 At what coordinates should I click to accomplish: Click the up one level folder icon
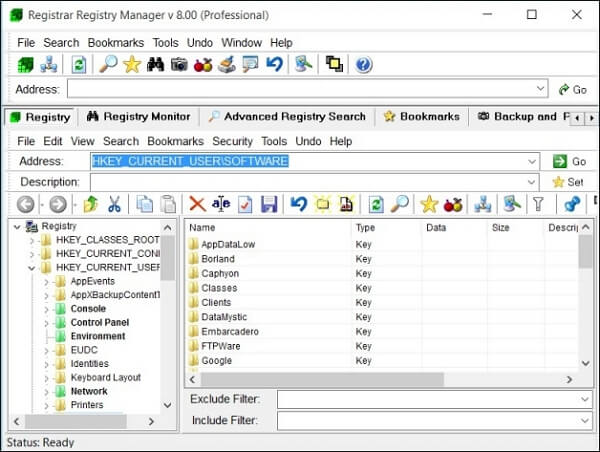pos(91,204)
